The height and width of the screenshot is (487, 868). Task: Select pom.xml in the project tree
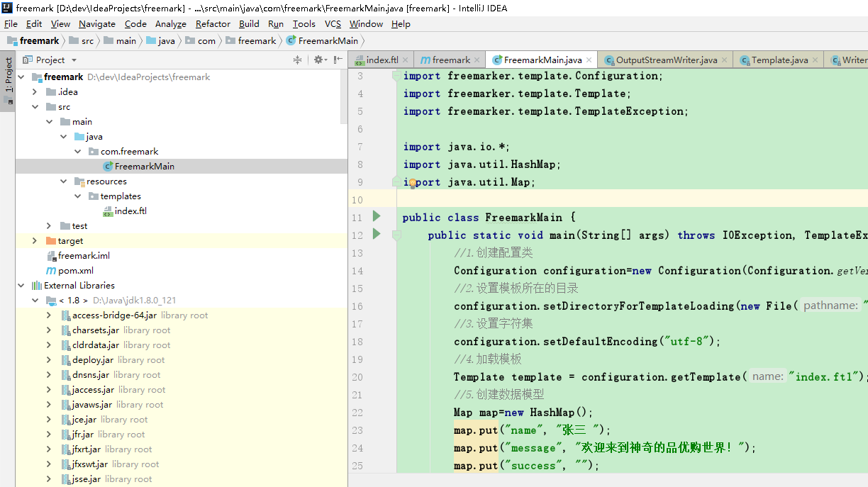pyautogui.click(x=182, y=271)
